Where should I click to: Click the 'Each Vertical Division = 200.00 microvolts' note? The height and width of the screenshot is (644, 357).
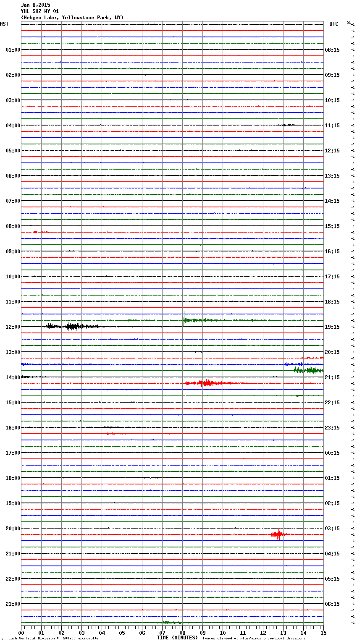[53, 639]
